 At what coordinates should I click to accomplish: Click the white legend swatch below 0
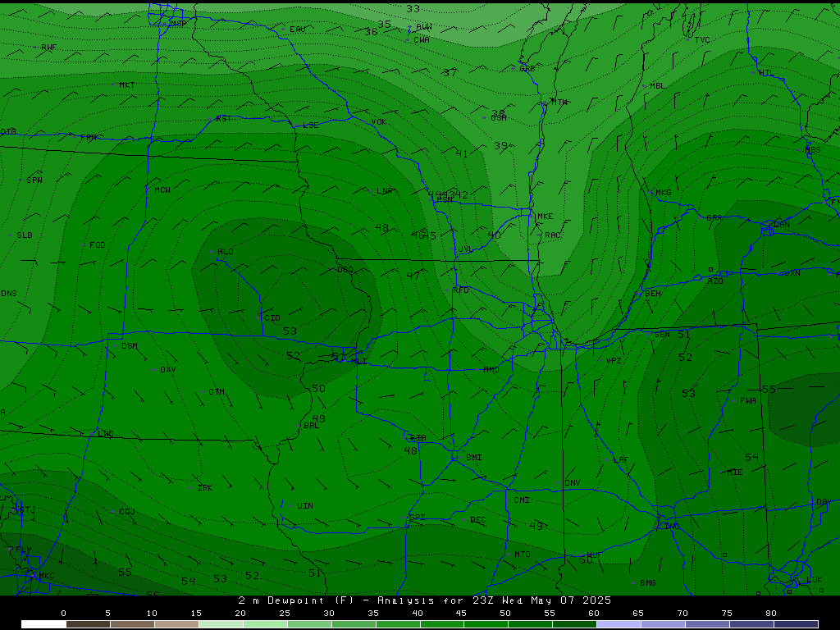tap(43, 624)
